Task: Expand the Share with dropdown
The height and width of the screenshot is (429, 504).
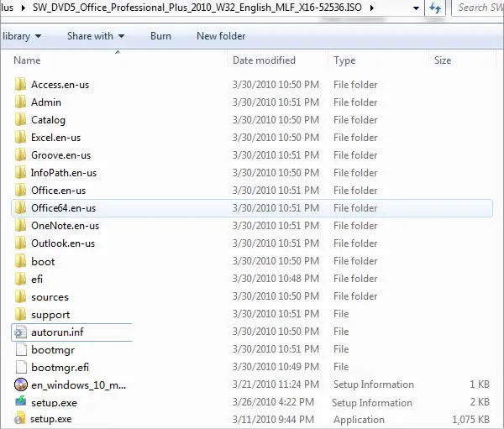Action: pos(95,36)
